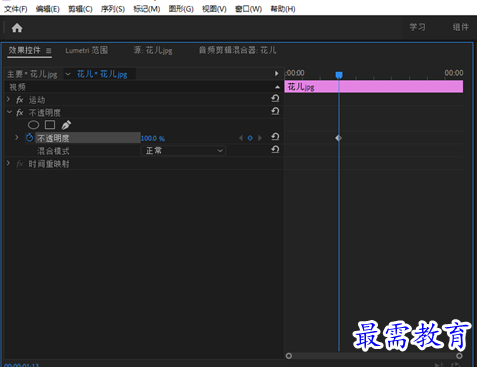Click the 100.0 % opacity value
This screenshot has height=367, width=477.
click(153, 138)
